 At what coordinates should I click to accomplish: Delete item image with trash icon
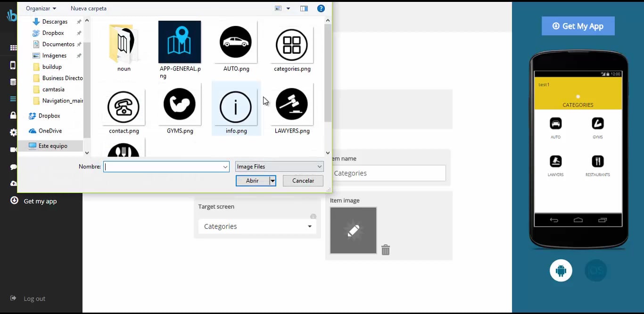(x=386, y=250)
